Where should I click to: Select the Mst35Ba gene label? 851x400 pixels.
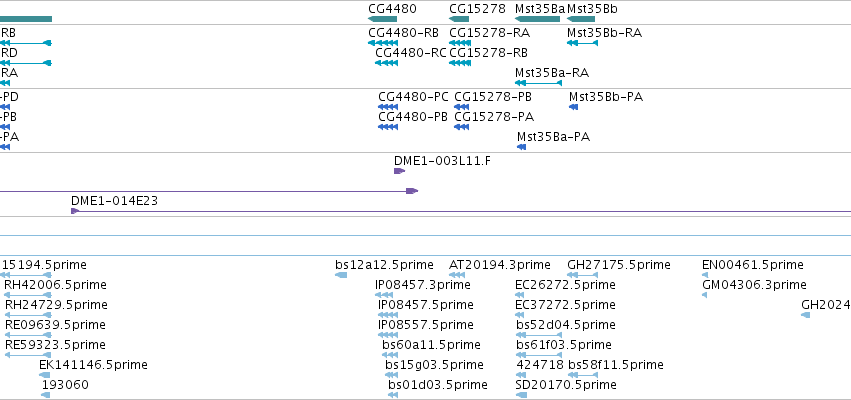(540, 9)
